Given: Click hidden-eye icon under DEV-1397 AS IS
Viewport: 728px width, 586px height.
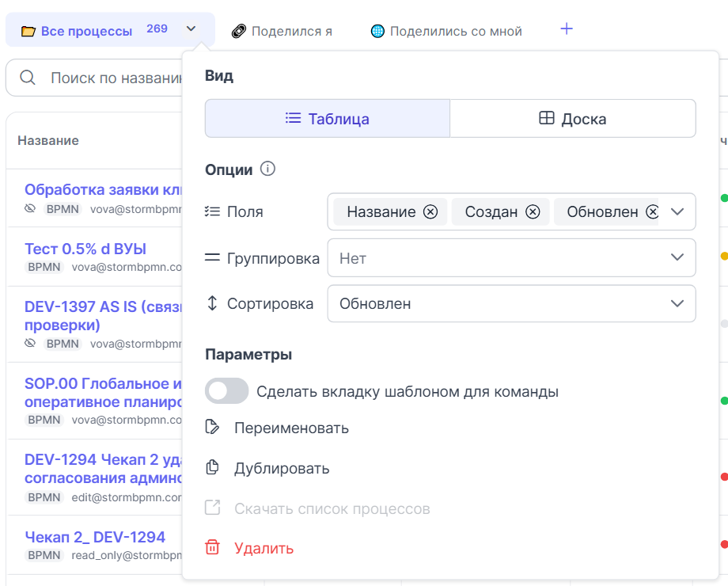Looking at the screenshot, I should (x=30, y=344).
